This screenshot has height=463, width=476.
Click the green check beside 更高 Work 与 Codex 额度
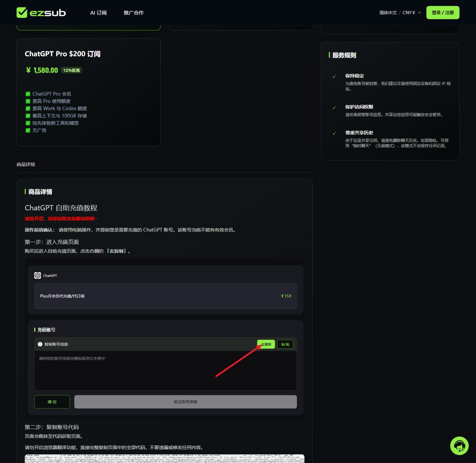coord(28,108)
